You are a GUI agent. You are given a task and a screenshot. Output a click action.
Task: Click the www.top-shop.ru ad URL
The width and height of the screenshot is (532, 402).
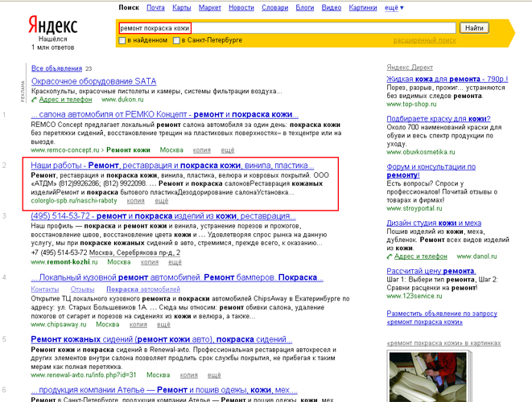point(411,105)
